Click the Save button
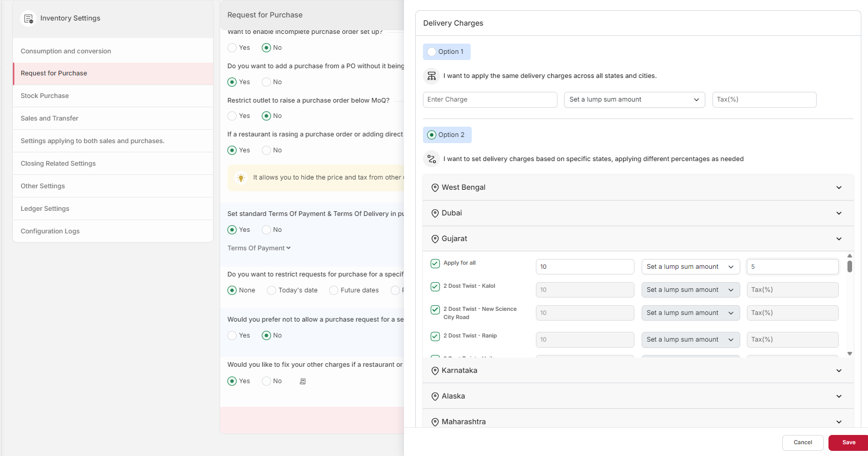The image size is (868, 456). pyautogui.click(x=848, y=443)
